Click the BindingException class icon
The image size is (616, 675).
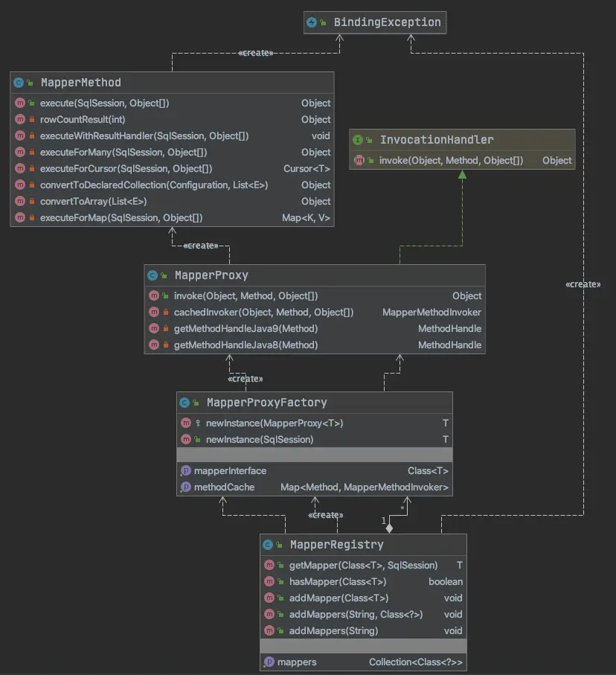312,22
